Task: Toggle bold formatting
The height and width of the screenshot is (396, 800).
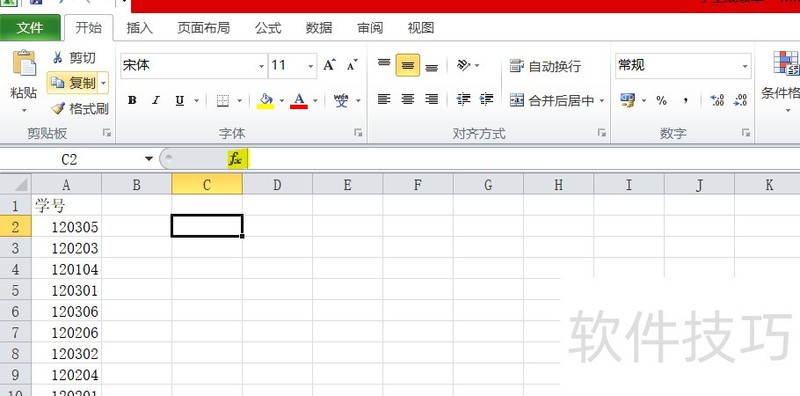Action: coord(132,101)
